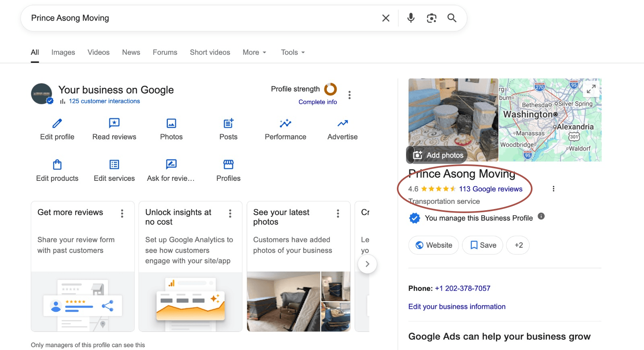The height and width of the screenshot is (350, 644).
Task: Click the 'Transportation service' category text
Action: tap(444, 201)
